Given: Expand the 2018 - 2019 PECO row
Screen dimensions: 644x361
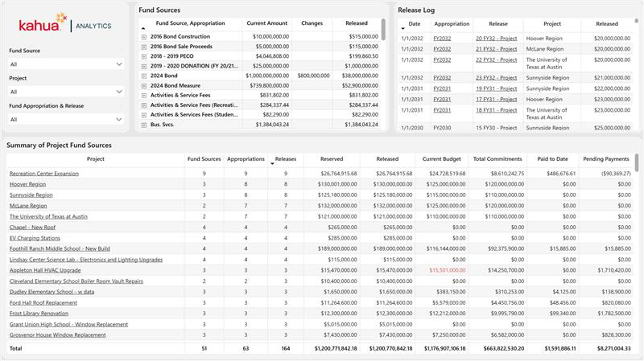Looking at the screenshot, I should (144, 56).
